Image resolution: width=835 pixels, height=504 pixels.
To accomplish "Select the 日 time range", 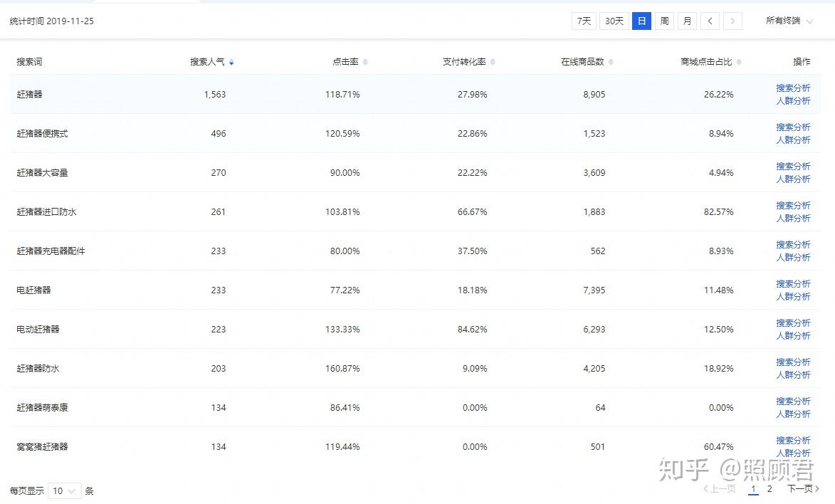I will [x=641, y=21].
